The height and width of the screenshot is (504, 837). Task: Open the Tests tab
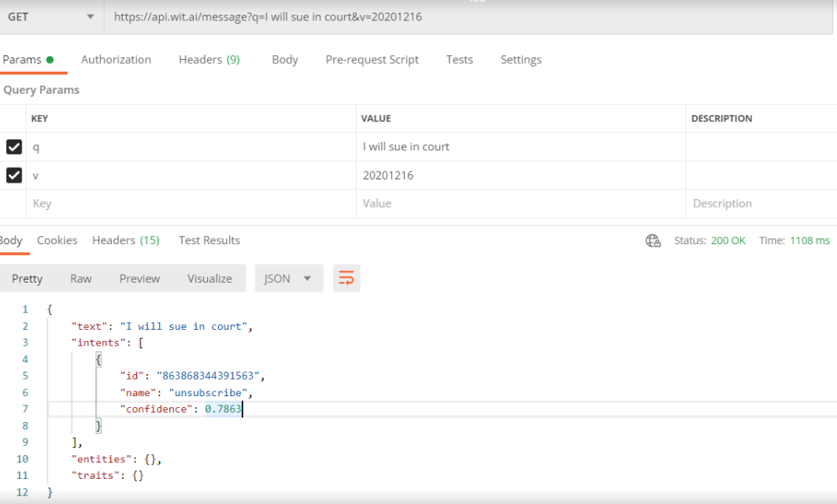(x=460, y=60)
